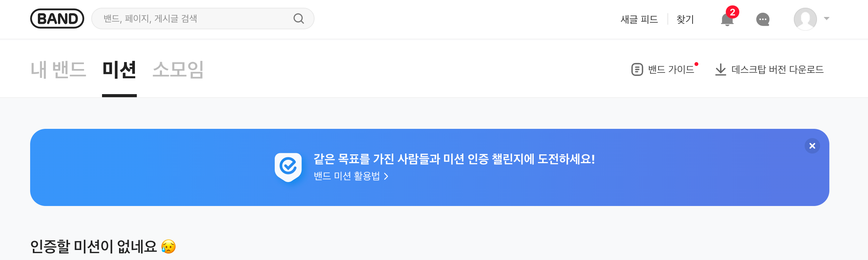Click the profile avatar picture

[x=805, y=19]
